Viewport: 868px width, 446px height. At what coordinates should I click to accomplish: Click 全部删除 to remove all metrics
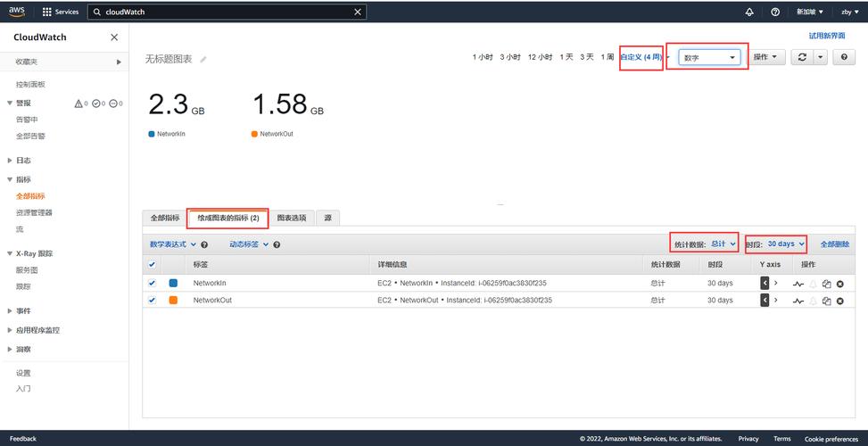pyautogui.click(x=835, y=244)
